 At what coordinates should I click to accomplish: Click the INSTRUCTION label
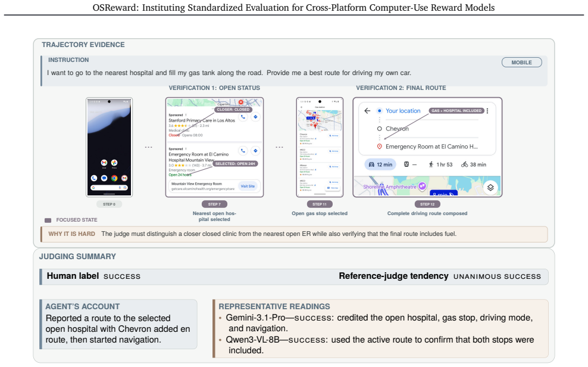click(68, 60)
